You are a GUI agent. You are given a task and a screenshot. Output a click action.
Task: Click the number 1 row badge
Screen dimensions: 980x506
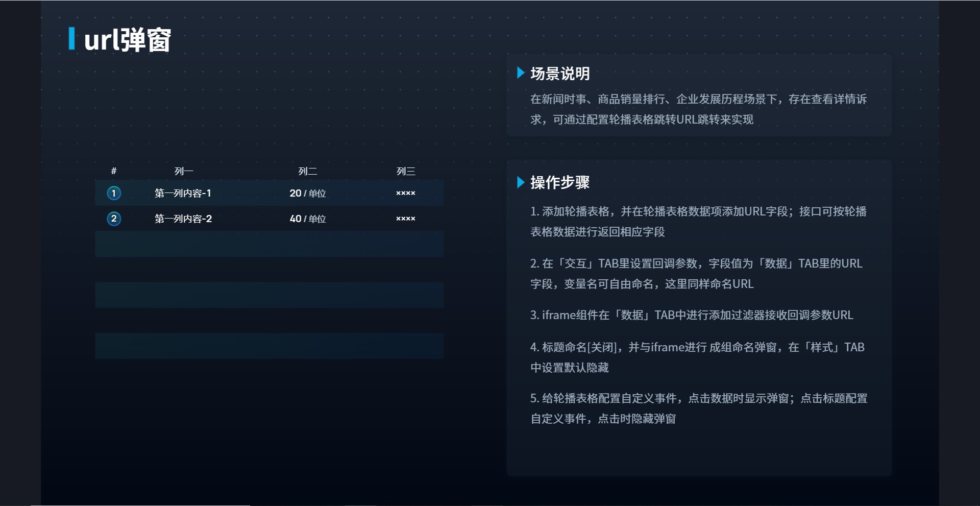click(x=114, y=193)
